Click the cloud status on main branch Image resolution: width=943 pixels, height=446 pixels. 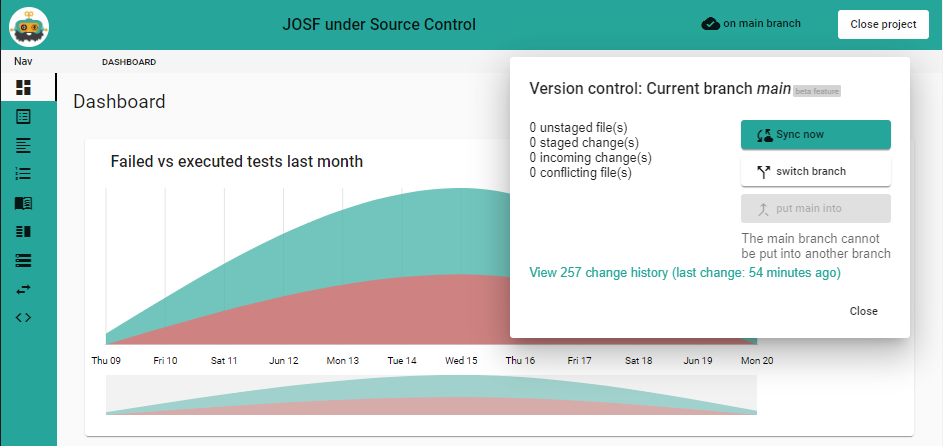point(751,24)
